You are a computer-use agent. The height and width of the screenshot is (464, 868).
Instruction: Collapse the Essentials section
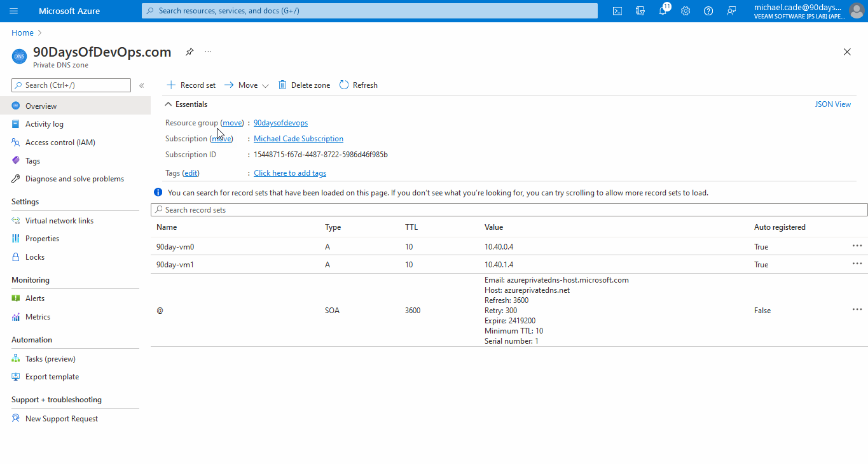tap(169, 104)
